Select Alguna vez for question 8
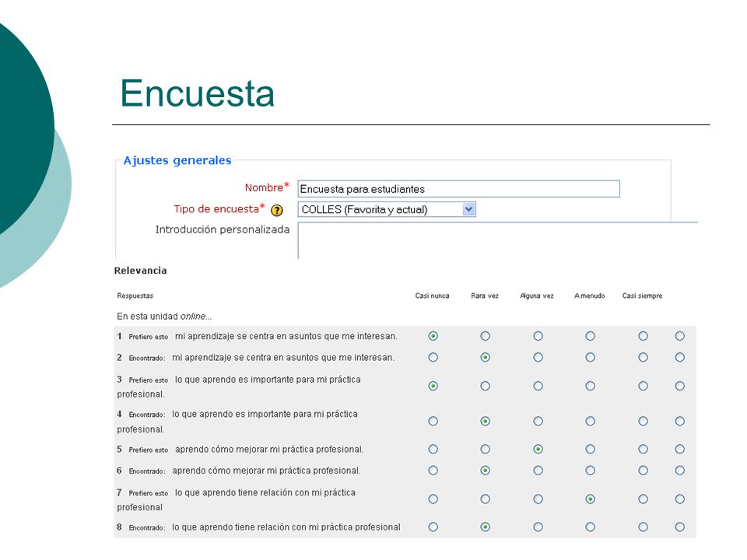 538,527
